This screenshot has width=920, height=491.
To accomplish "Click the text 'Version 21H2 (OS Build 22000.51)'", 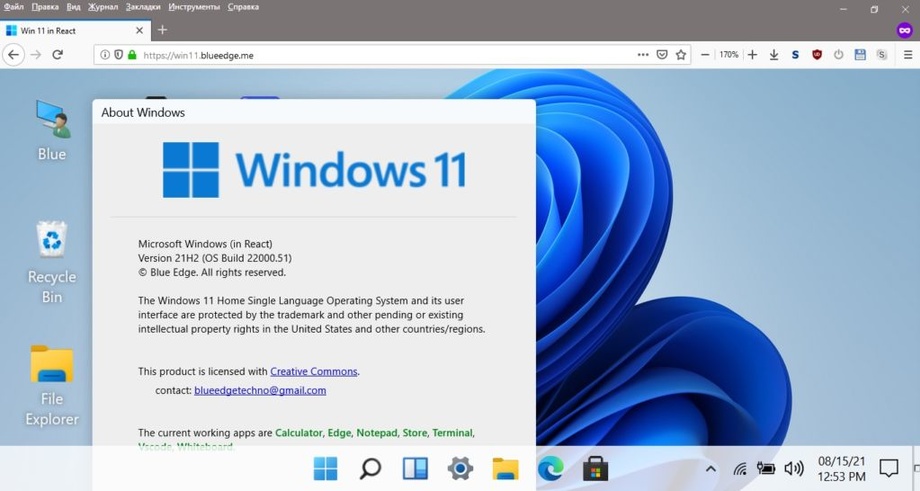I will 215,258.
